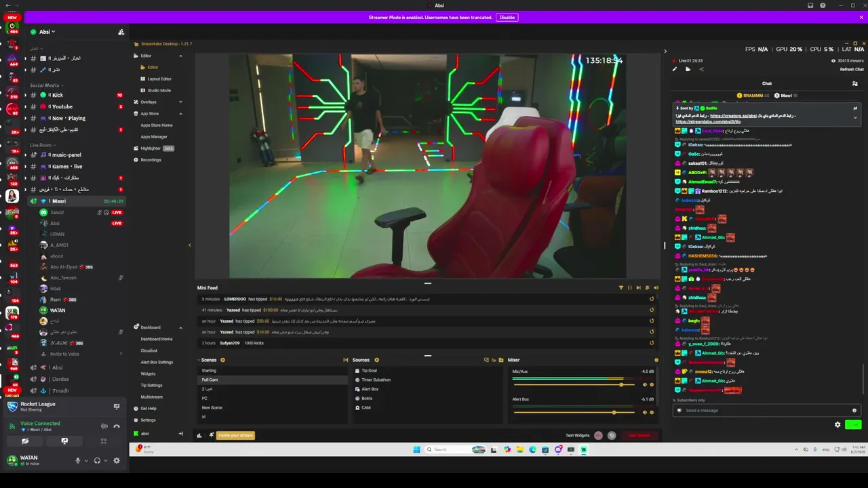Collapse the Dashboard menu section

click(x=180, y=327)
